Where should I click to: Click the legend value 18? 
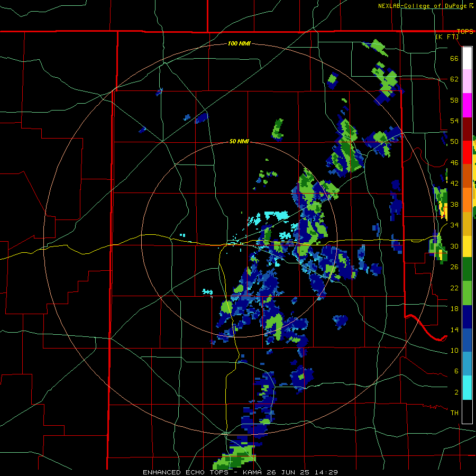point(454,309)
